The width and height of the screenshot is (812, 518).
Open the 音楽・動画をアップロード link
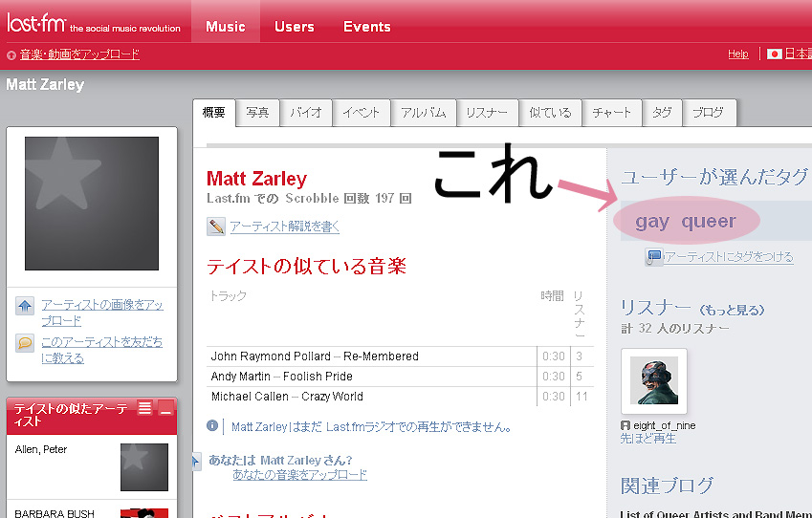point(79,54)
